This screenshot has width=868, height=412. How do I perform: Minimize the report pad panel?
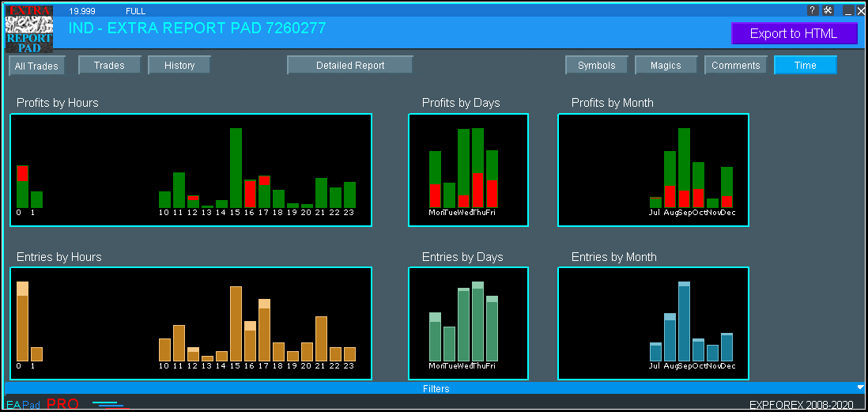pyautogui.click(x=847, y=10)
